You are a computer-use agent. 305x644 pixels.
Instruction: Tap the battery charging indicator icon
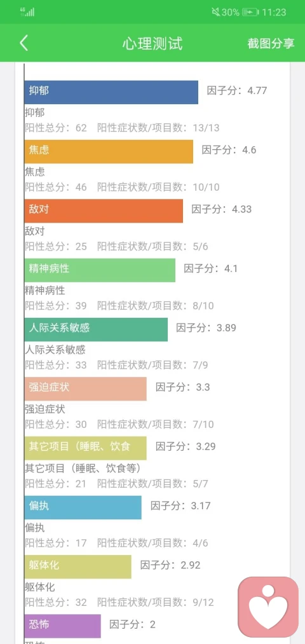(250, 12)
